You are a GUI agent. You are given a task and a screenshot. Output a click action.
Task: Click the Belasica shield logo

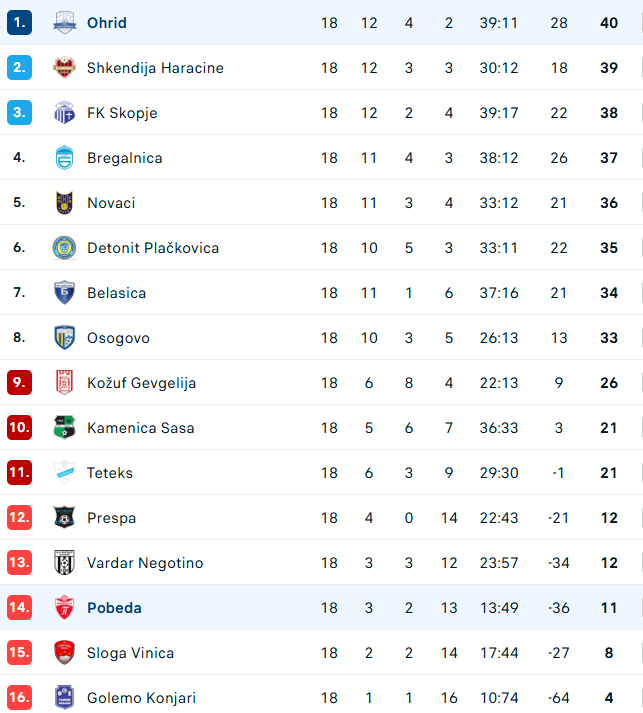point(64,293)
